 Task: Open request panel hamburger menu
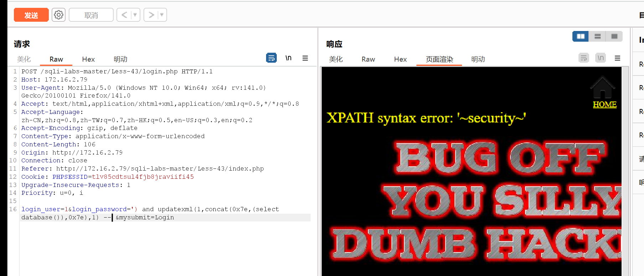coord(305,58)
